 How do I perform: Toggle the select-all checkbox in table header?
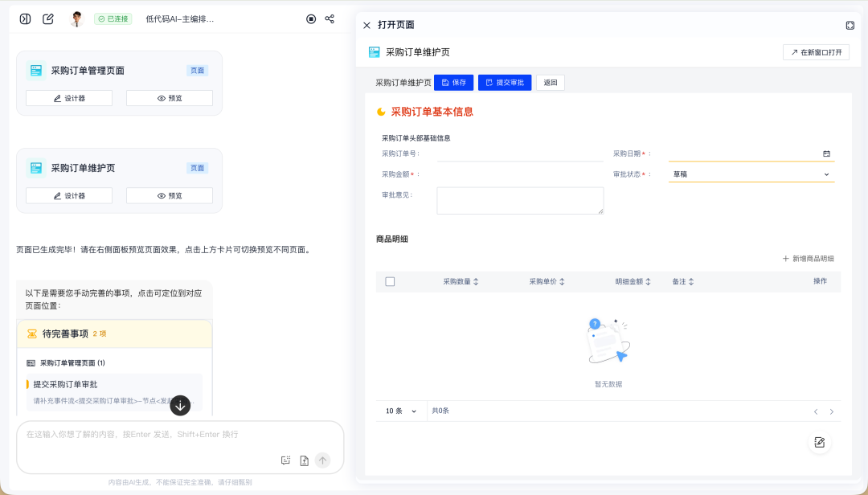pos(390,281)
